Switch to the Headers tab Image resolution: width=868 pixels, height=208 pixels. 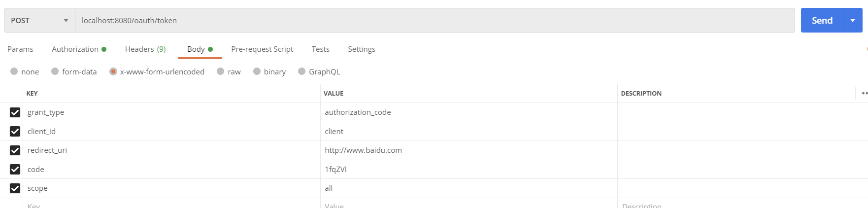(145, 49)
